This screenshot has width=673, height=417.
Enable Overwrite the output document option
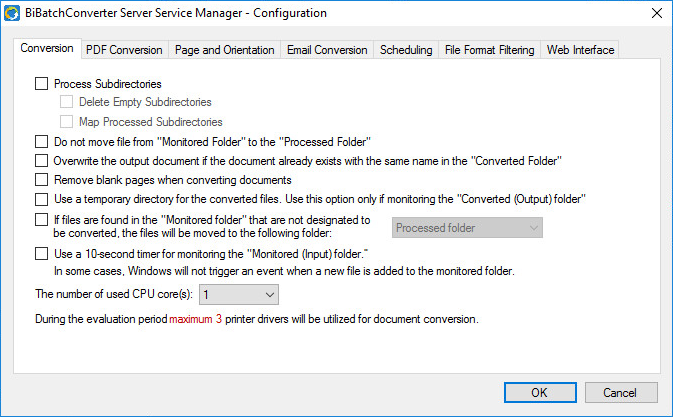41,160
